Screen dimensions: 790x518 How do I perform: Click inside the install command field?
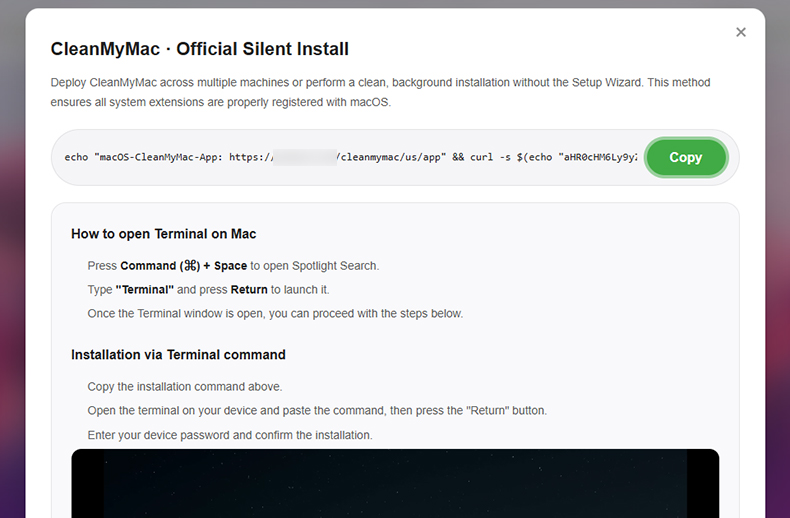coord(350,157)
